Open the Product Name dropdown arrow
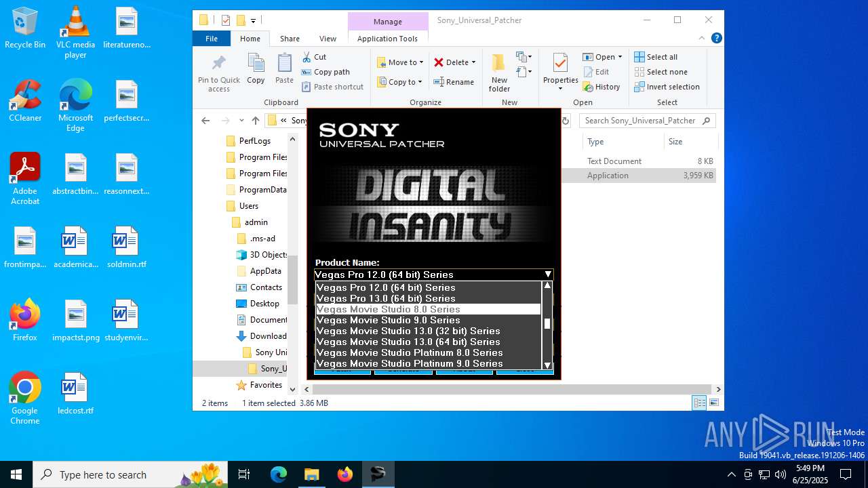Image resolution: width=868 pixels, height=488 pixels. 547,274
